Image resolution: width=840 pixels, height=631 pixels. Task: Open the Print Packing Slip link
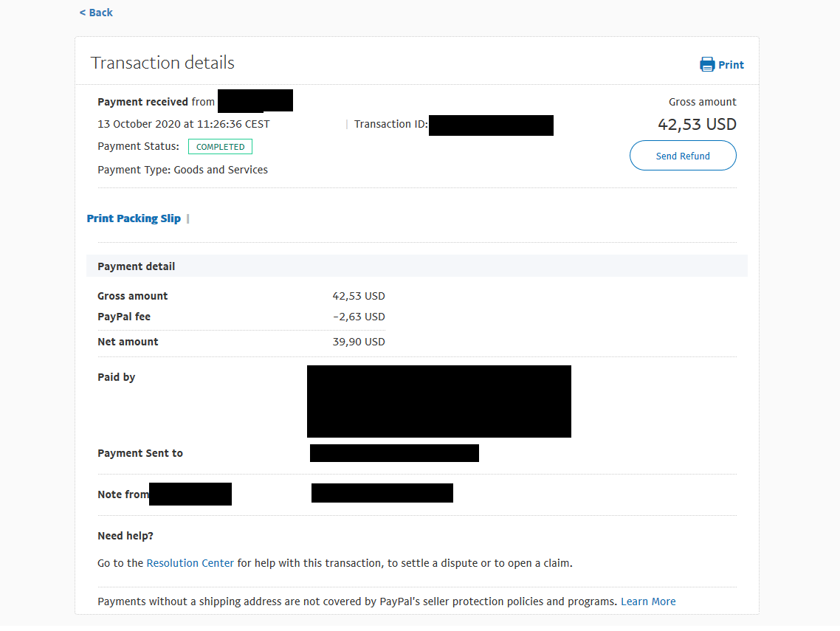click(134, 218)
